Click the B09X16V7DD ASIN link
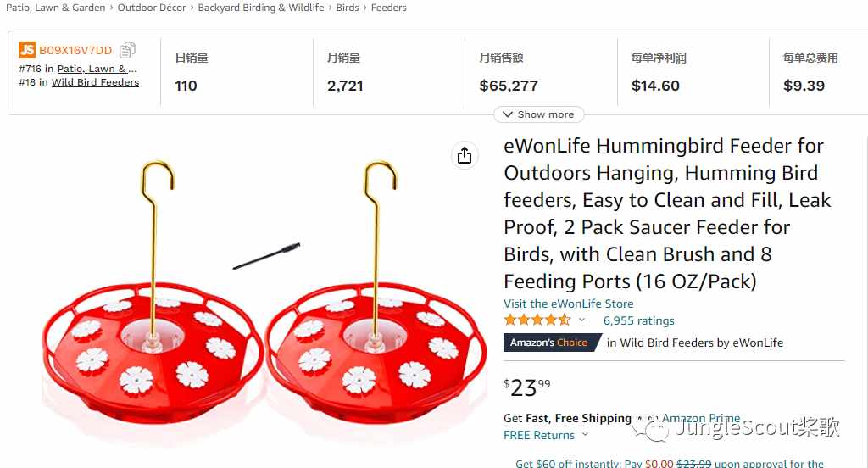This screenshot has width=868, height=468. pos(75,50)
